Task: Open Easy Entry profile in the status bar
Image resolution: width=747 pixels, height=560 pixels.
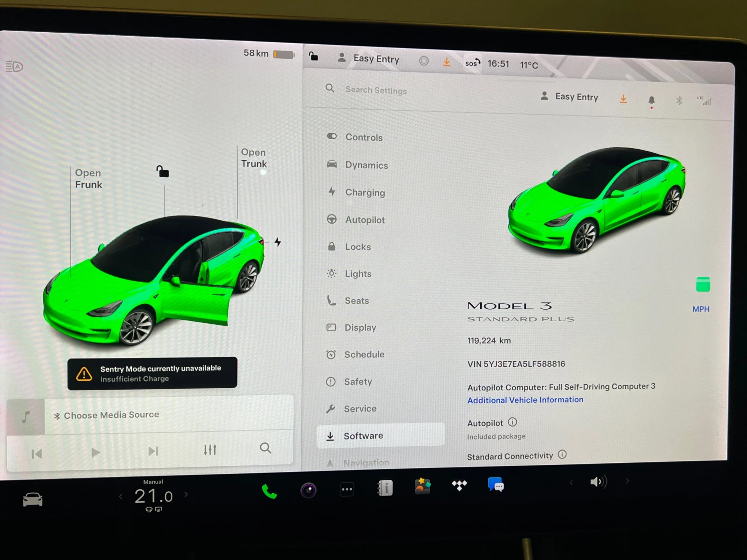Action: 368,58
